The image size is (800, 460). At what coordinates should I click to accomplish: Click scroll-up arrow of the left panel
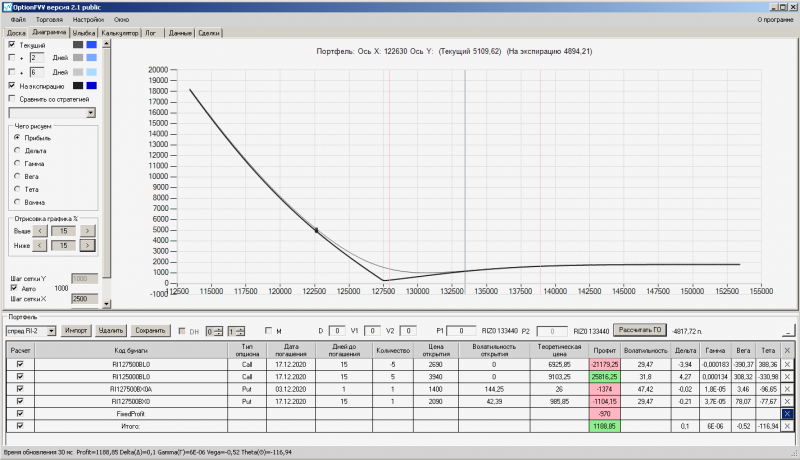106,44
